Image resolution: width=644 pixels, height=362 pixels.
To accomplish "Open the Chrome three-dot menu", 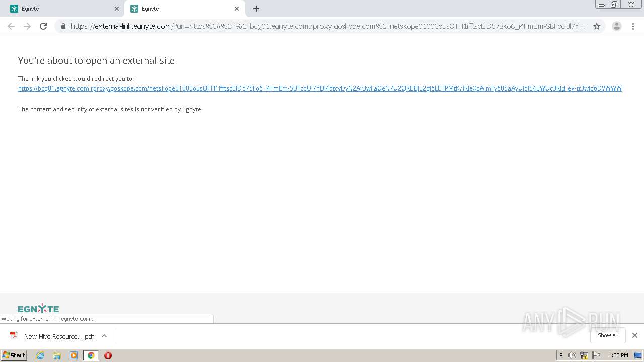I will coord(633,26).
